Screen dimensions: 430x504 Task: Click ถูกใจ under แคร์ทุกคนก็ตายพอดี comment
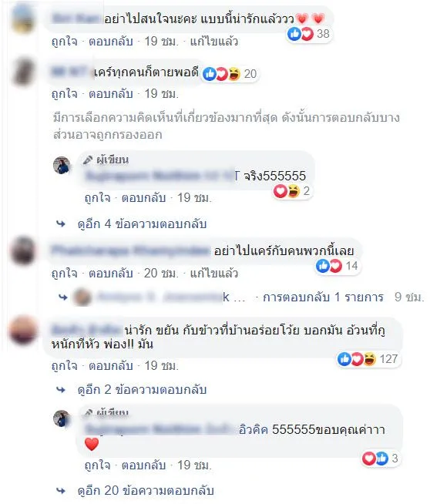pos(64,94)
